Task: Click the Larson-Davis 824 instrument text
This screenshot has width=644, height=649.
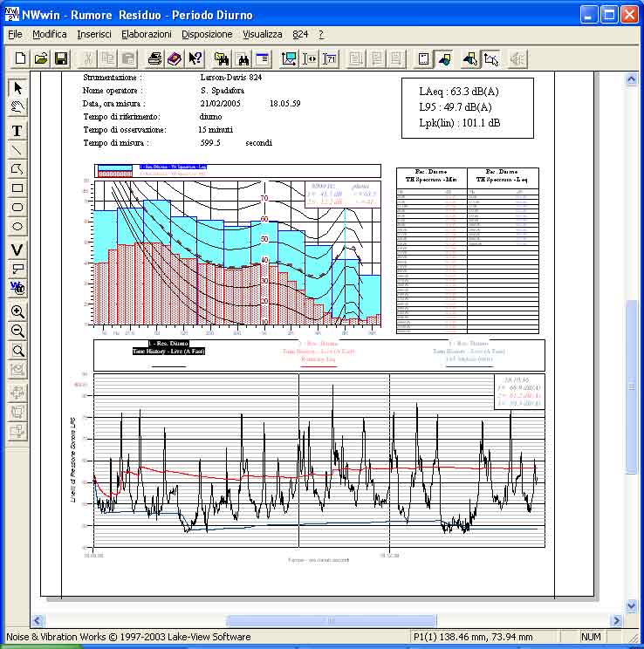Action: pyautogui.click(x=231, y=78)
